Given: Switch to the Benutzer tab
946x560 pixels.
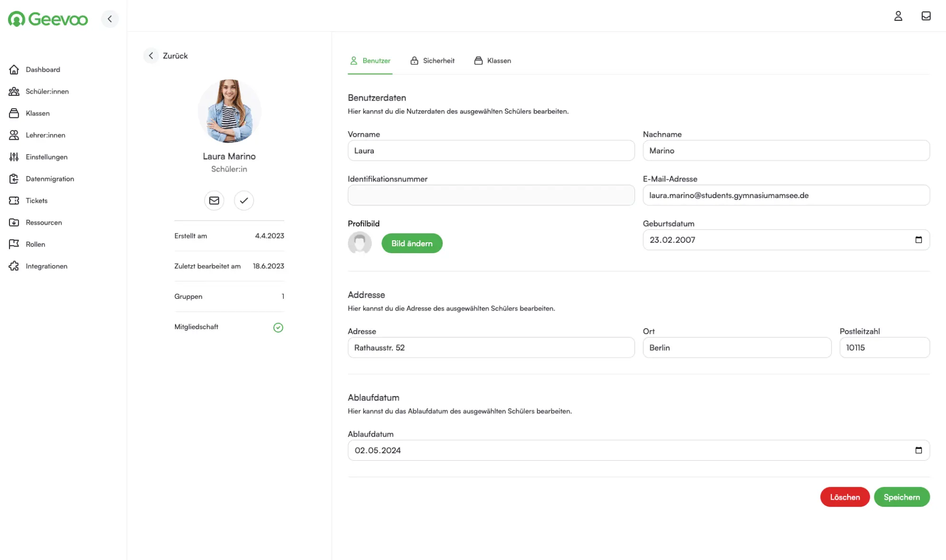Looking at the screenshot, I should click(370, 61).
